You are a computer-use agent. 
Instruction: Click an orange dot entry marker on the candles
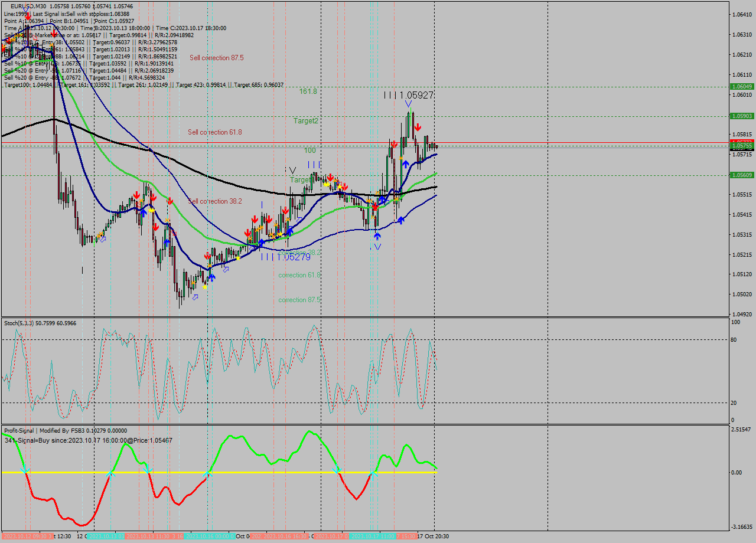click(x=272, y=234)
